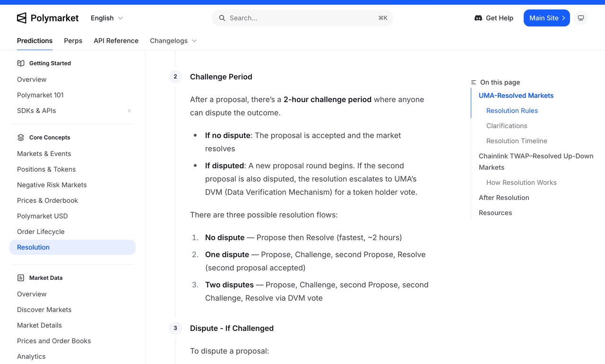The image size is (605, 364).
Task: Jump to Resolution Timeline section
Action: (x=517, y=141)
